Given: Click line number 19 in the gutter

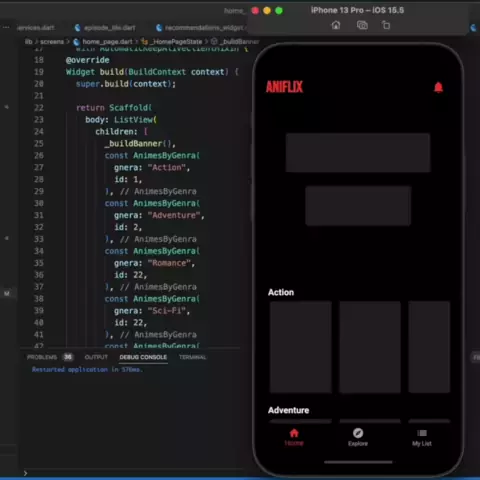Looking at the screenshot, I should pyautogui.click(x=39, y=72).
